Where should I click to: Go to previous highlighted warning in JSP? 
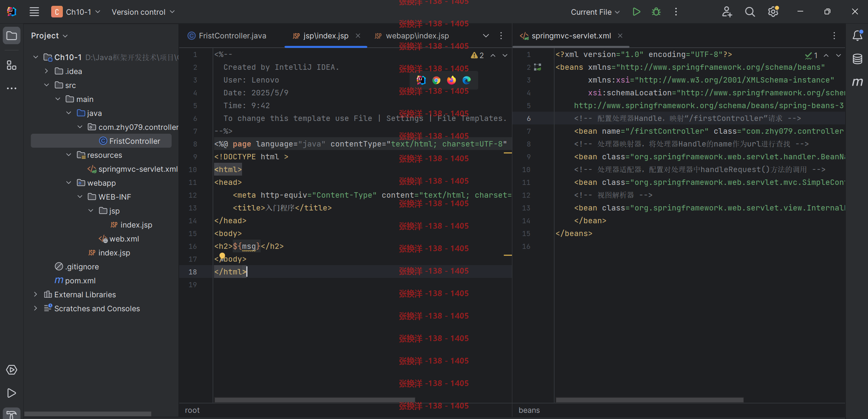[x=493, y=55]
